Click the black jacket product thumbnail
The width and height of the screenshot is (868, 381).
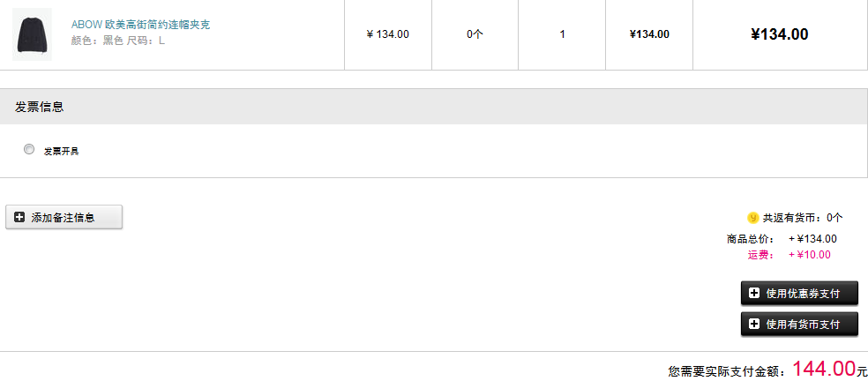pyautogui.click(x=32, y=34)
